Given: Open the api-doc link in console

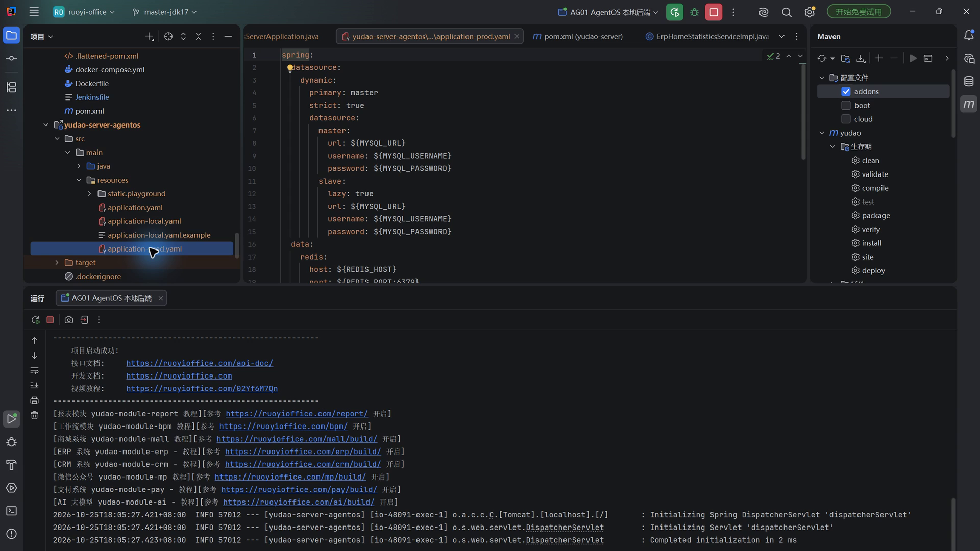Looking at the screenshot, I should (200, 363).
